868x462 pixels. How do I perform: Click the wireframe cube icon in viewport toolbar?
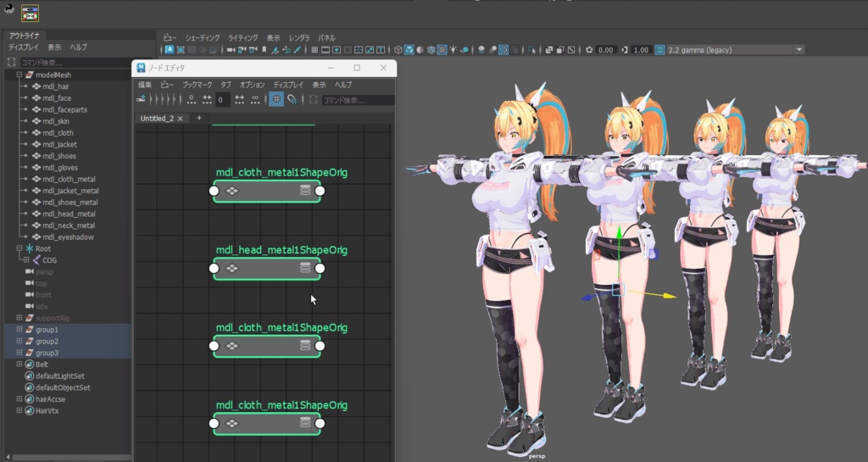(x=398, y=50)
